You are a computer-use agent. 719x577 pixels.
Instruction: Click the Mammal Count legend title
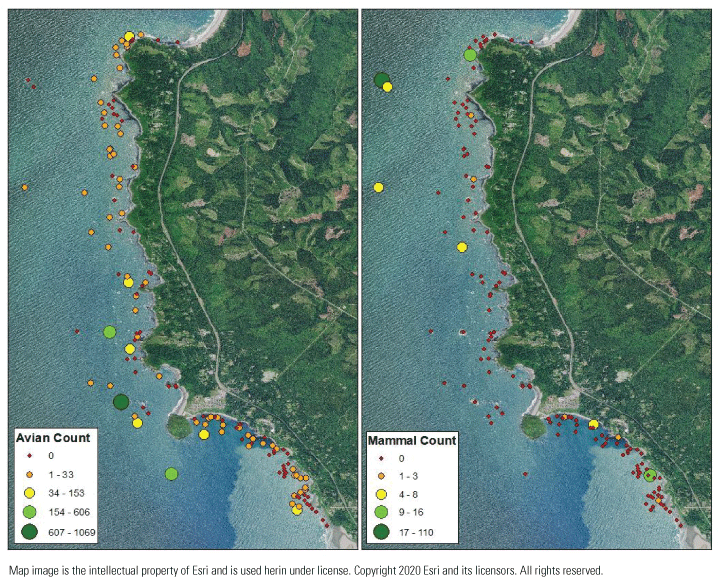tap(411, 440)
